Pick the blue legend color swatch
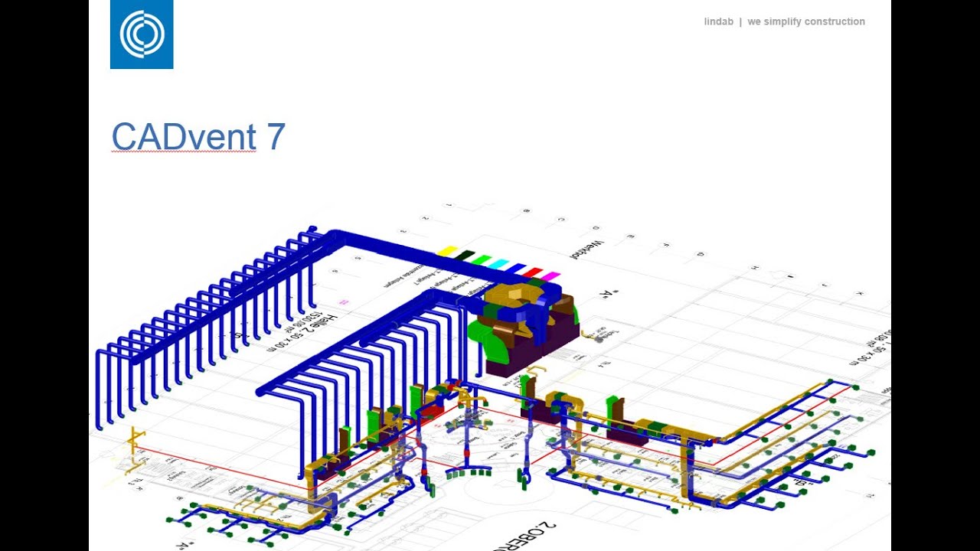 [517, 268]
